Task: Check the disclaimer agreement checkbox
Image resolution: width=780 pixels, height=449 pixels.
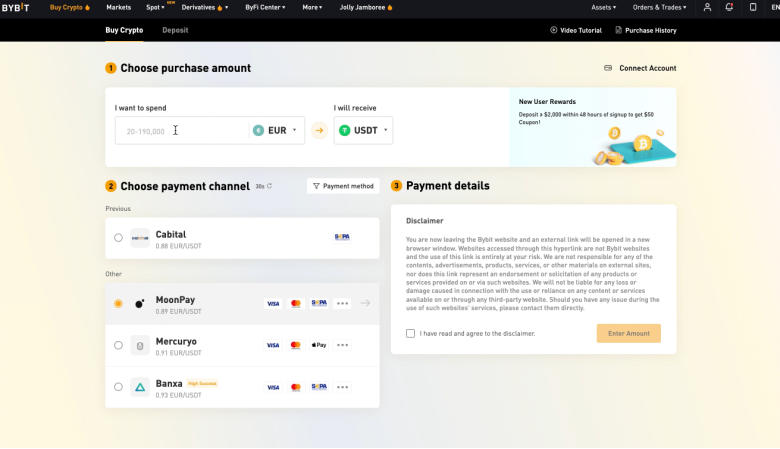Action: (410, 333)
